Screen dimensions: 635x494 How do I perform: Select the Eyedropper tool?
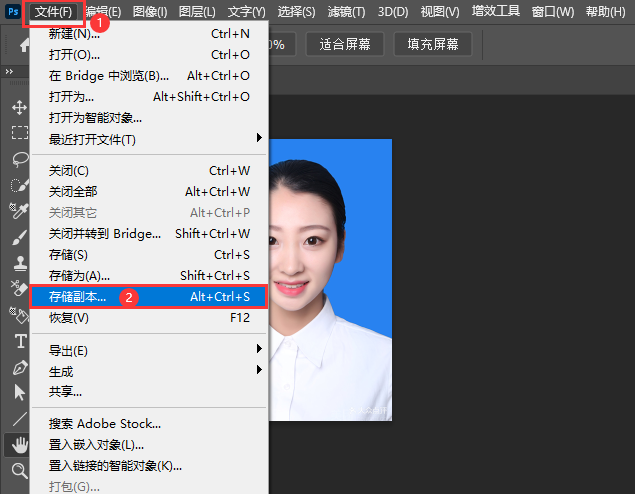tap(19, 210)
